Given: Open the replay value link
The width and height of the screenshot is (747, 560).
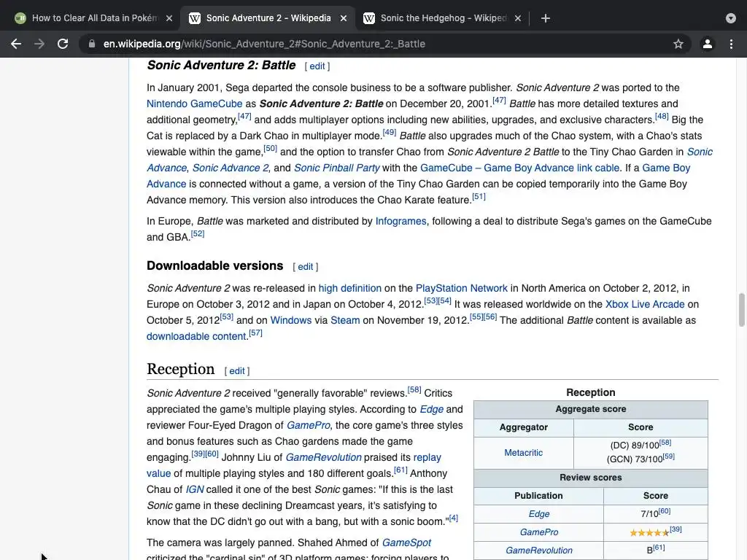Looking at the screenshot, I should click(427, 457).
